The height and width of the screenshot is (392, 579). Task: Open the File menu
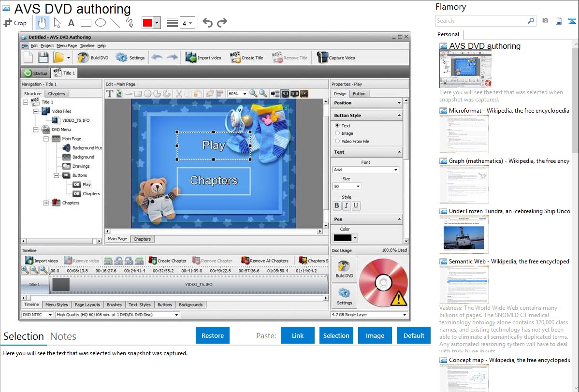click(24, 46)
